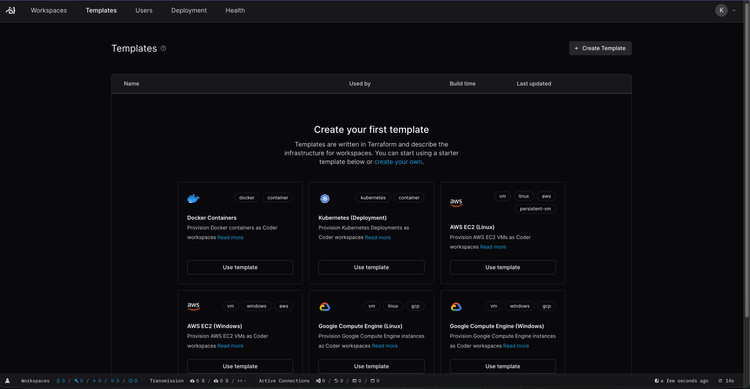Use the AWS EC2 (Windows) template
This screenshot has height=389, width=750.
[x=240, y=366]
